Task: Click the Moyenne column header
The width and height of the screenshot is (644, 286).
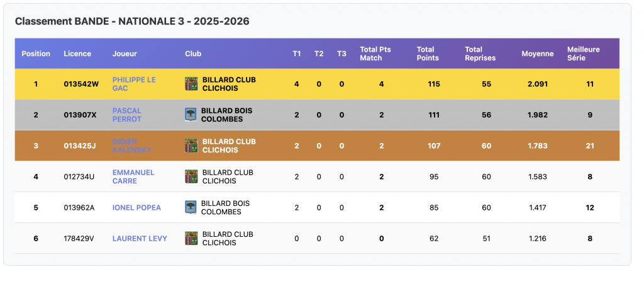Action: (537, 54)
